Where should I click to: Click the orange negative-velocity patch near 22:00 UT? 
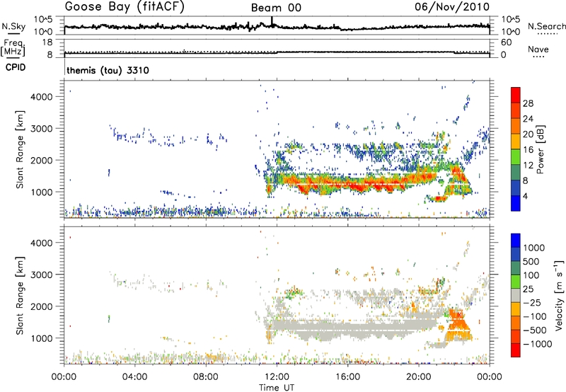click(x=458, y=325)
